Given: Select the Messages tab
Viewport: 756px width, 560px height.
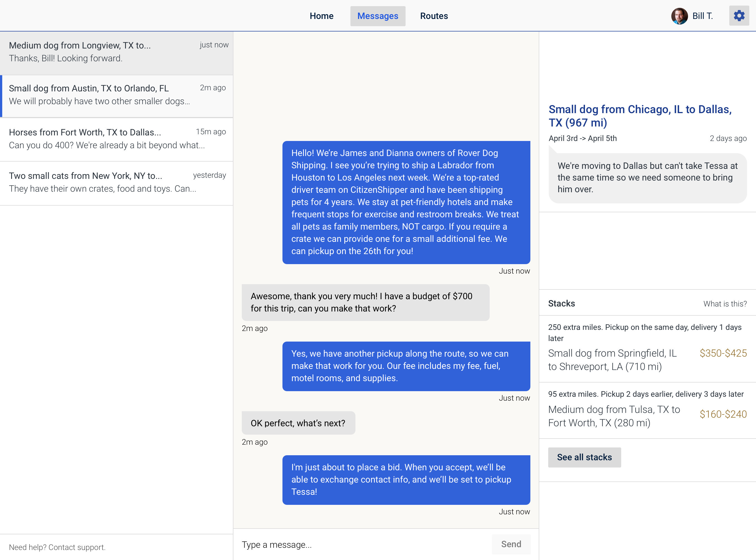Looking at the screenshot, I should (x=377, y=16).
